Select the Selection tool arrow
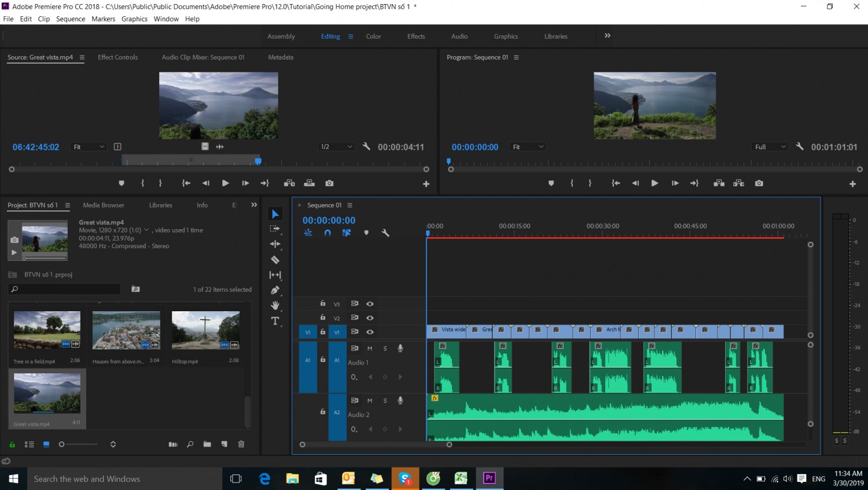Screen dimensions: 868x490 tap(275, 214)
